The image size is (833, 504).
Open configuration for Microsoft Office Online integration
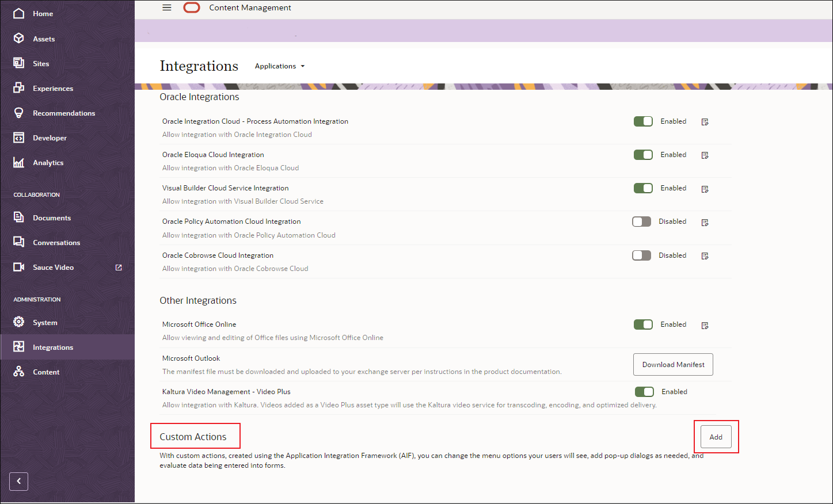pos(705,324)
